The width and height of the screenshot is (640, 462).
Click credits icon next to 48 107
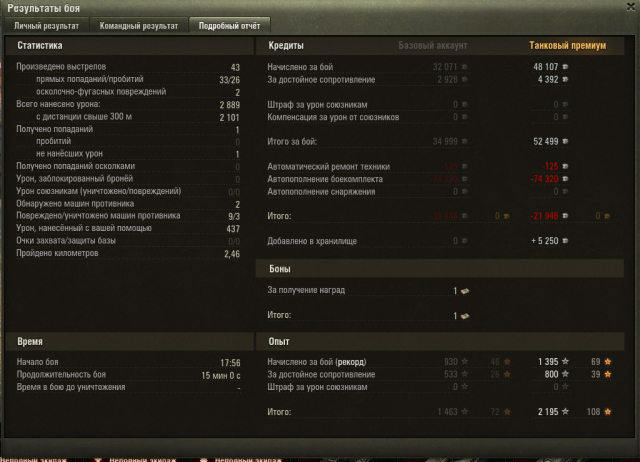coord(565,67)
